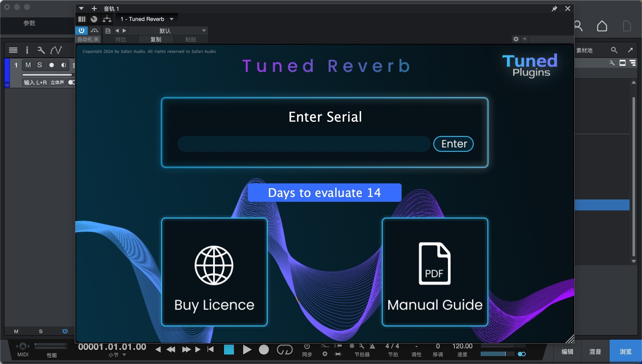Toggle the loop button in transport
Screen dimensions: 642x364
[285, 350]
